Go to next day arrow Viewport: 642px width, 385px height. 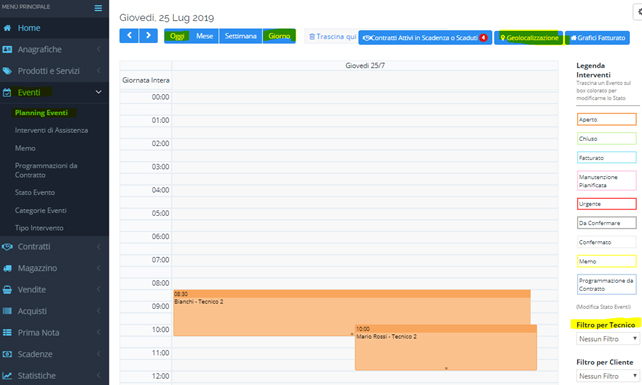point(148,36)
